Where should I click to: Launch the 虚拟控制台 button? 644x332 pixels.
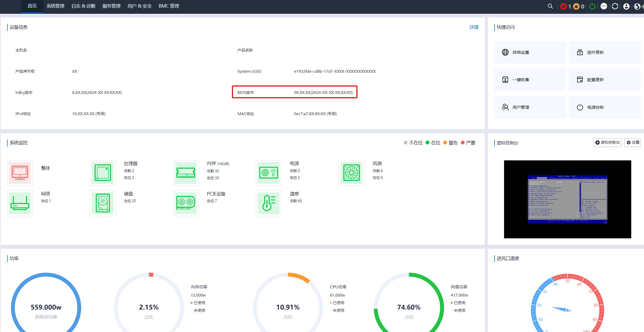pyautogui.click(x=607, y=142)
